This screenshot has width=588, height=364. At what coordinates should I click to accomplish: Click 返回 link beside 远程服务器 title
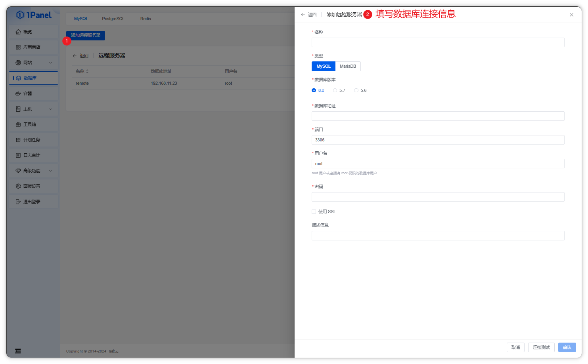84,56
